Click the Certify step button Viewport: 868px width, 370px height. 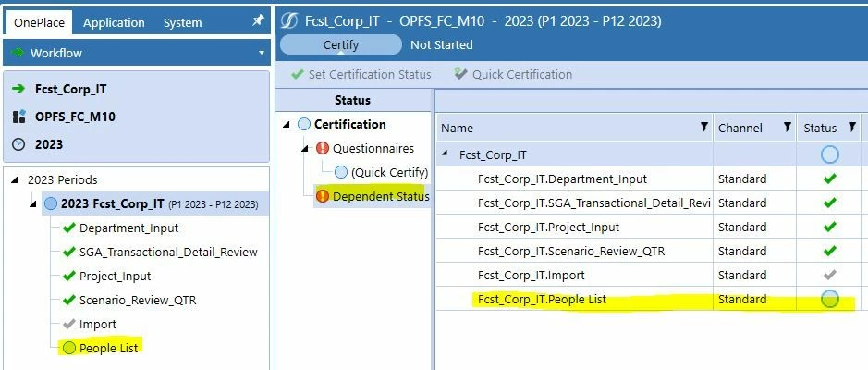click(x=340, y=45)
